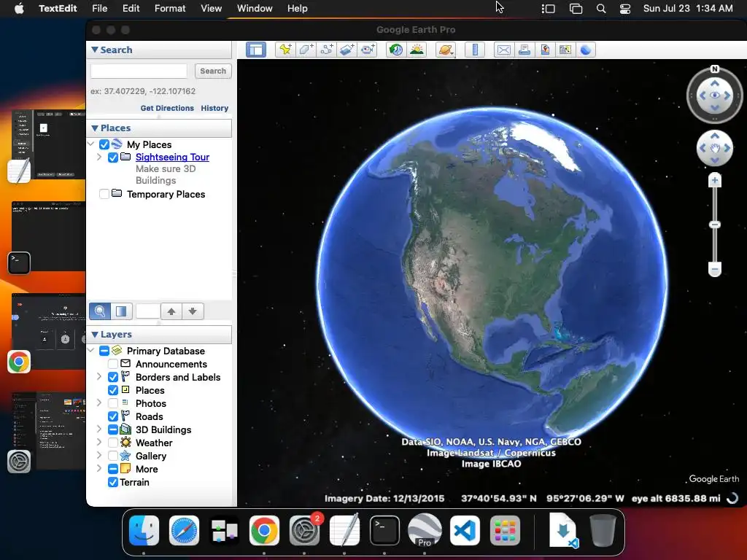Screen dimensions: 747x560
Task: Disable the Borders and Labels layer
Action: coord(113,377)
